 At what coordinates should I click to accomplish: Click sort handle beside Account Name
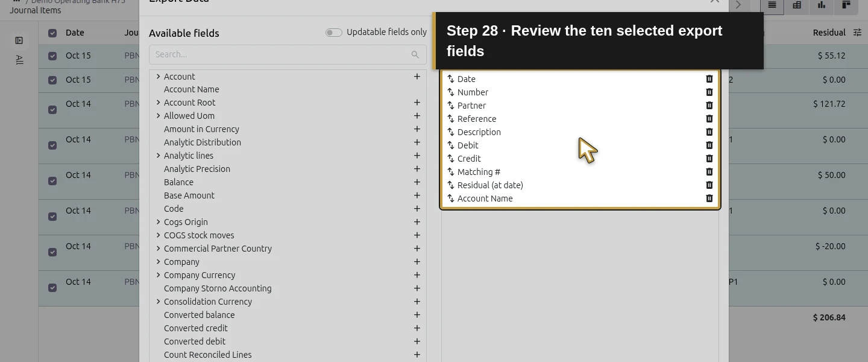point(450,198)
